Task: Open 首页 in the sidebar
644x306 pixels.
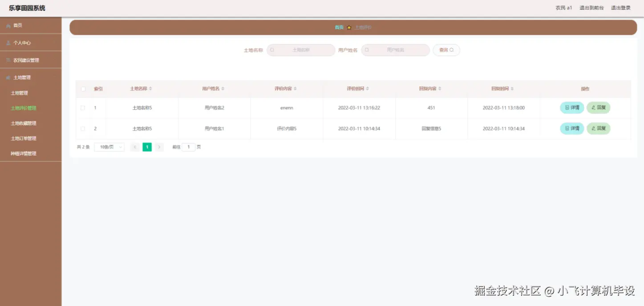Action: coord(31,25)
